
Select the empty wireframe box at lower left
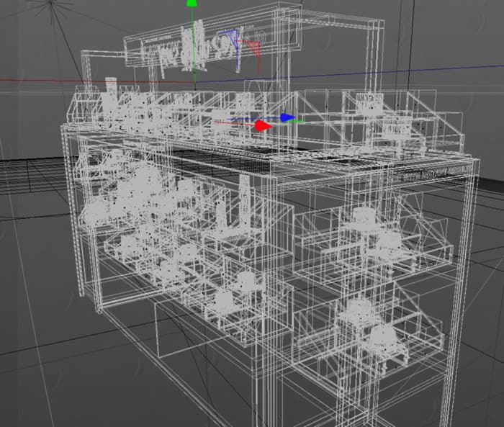180,330
